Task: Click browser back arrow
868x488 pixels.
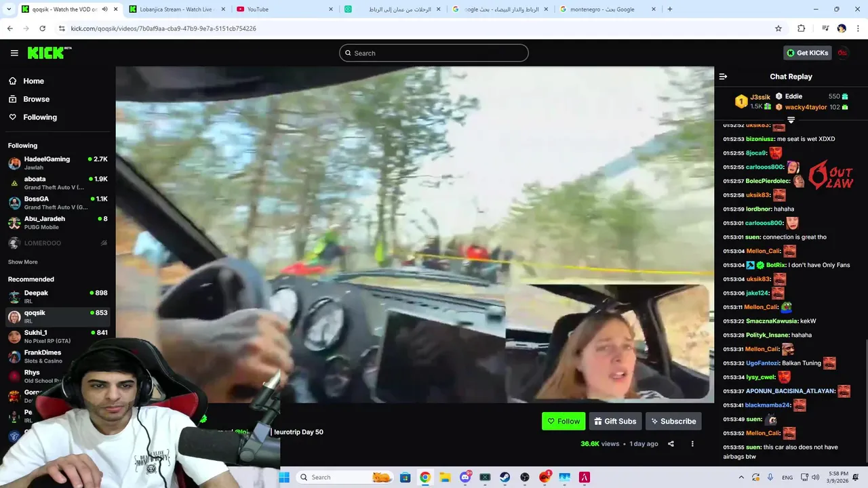Action: tap(9, 28)
